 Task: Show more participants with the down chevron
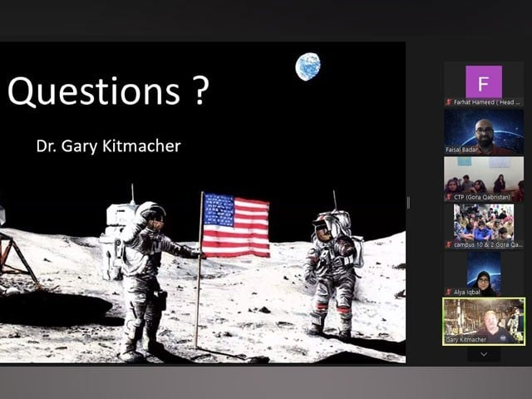[484, 355]
